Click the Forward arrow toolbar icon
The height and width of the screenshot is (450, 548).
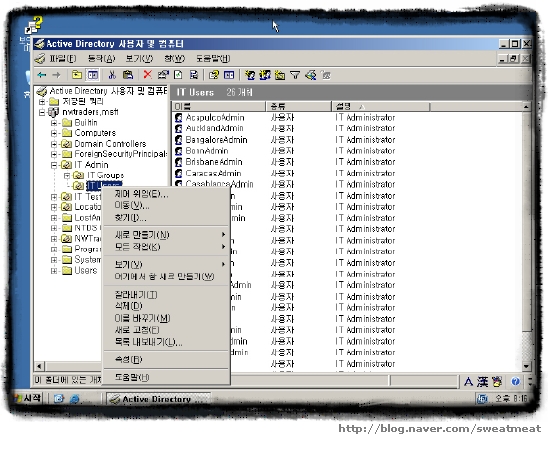click(56, 75)
